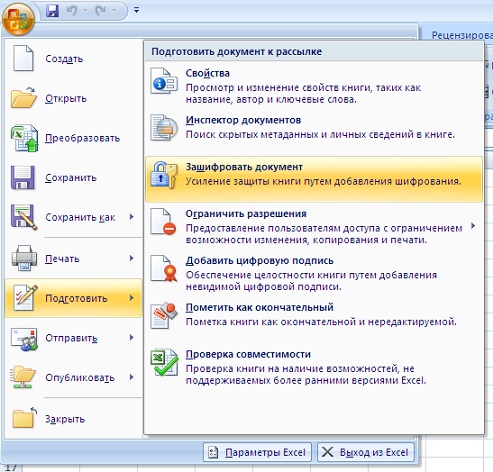This screenshot has width=493, height=472.
Task: Choose Добавить цифровую подпись entry
Action: (x=314, y=273)
